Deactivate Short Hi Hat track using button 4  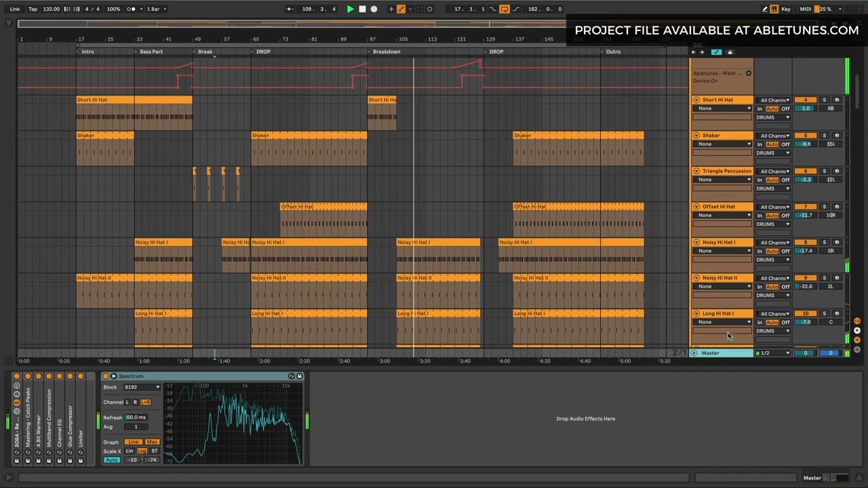pos(806,100)
